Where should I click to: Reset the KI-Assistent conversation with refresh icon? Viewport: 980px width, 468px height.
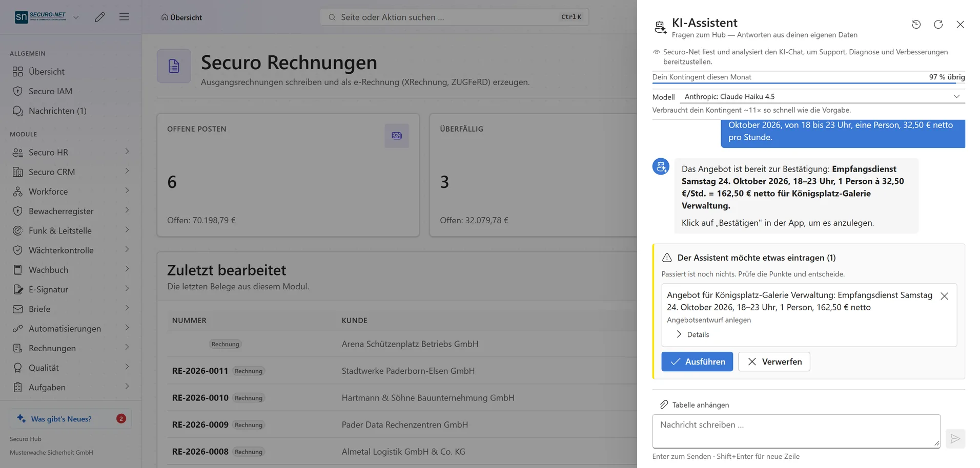point(938,24)
